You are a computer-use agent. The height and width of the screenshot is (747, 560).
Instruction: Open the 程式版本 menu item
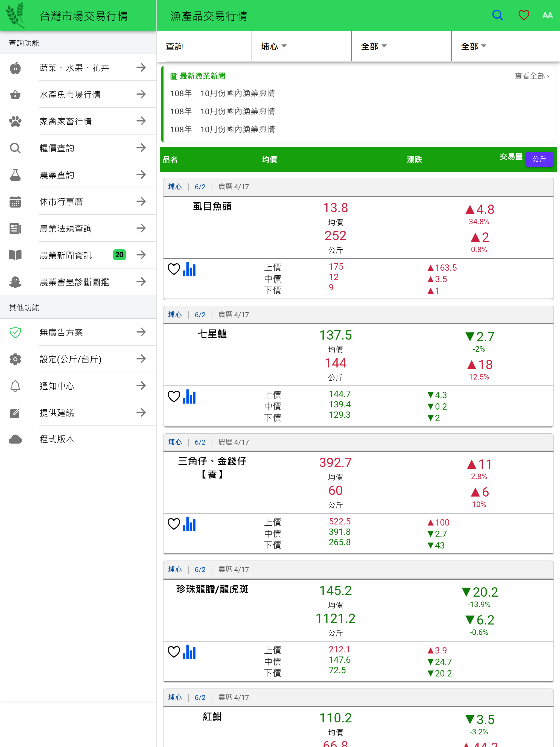coord(78,439)
